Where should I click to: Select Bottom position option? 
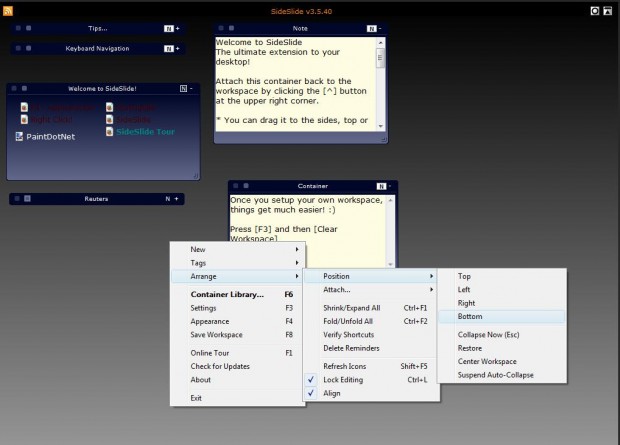502,316
